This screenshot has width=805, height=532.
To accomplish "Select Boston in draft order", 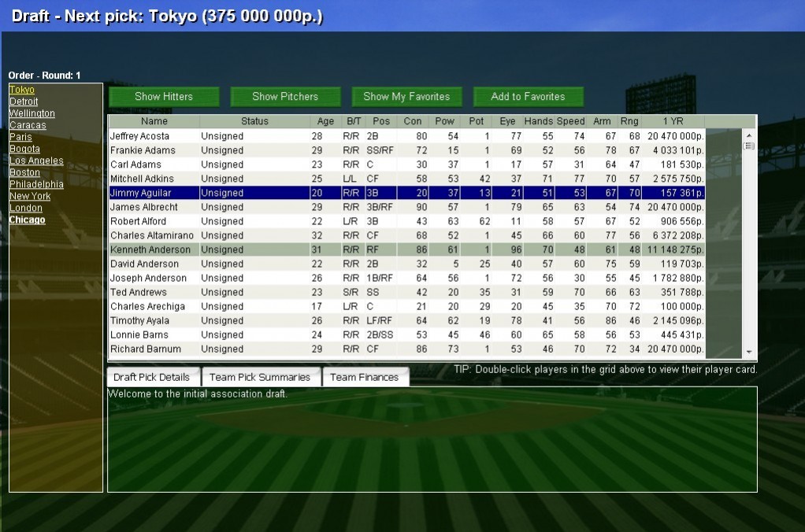I will [x=24, y=172].
